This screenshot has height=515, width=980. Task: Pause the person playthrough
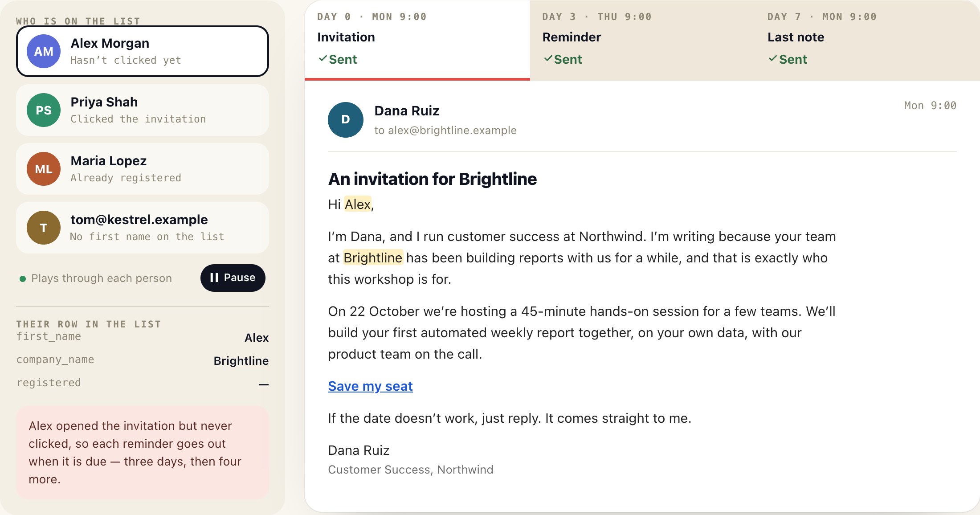[233, 278]
